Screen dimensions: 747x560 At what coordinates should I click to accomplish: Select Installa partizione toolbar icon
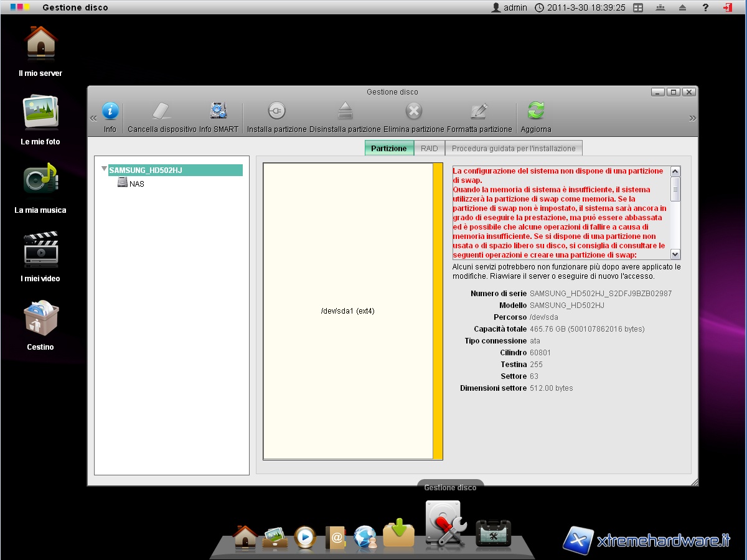(x=276, y=112)
